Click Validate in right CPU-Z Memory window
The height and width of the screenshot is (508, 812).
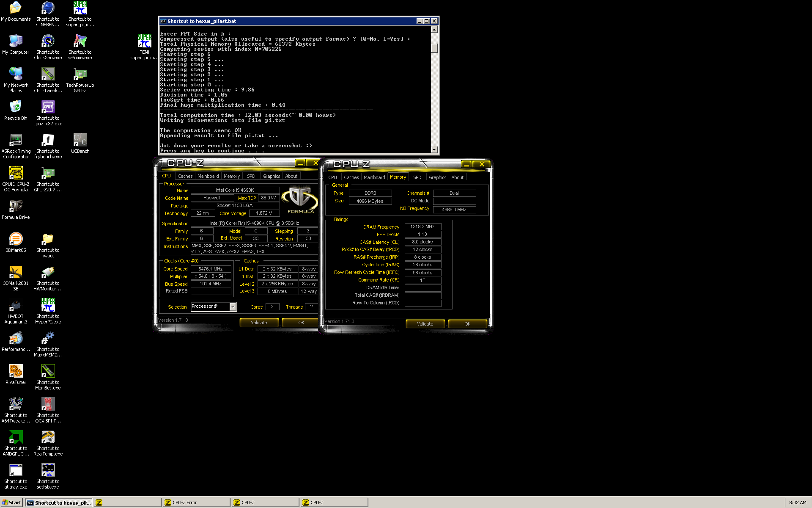(x=425, y=324)
